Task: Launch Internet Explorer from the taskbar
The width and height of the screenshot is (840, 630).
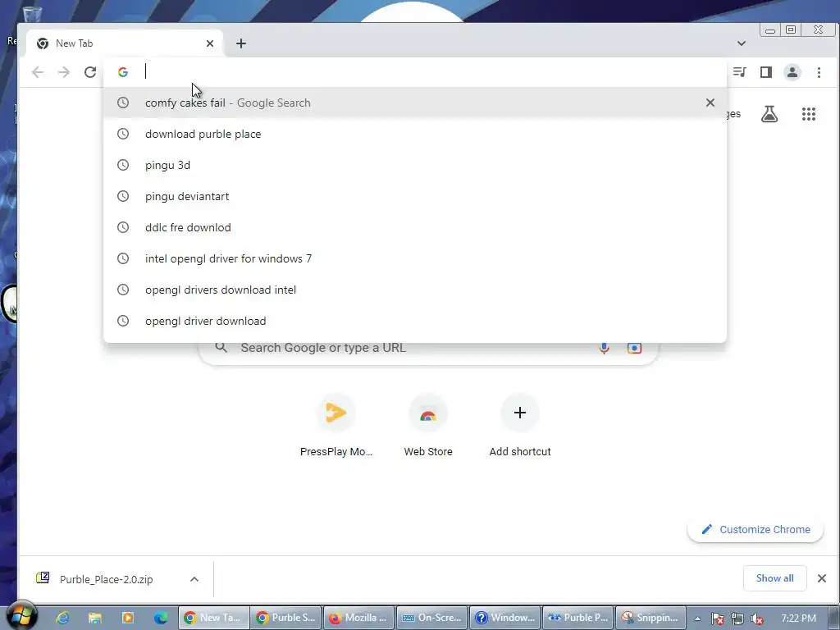Action: tap(62, 618)
